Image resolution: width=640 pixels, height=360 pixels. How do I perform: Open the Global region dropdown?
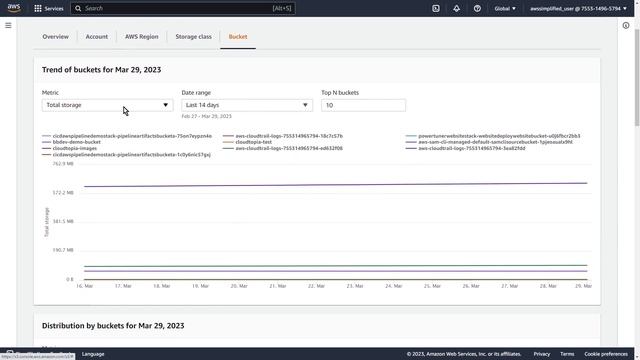(505, 8)
